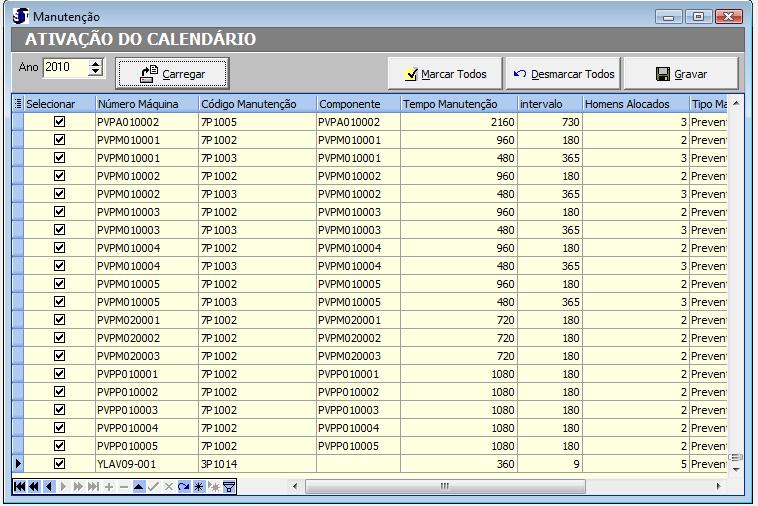Decrease year with spinner down arrow

click(95, 72)
